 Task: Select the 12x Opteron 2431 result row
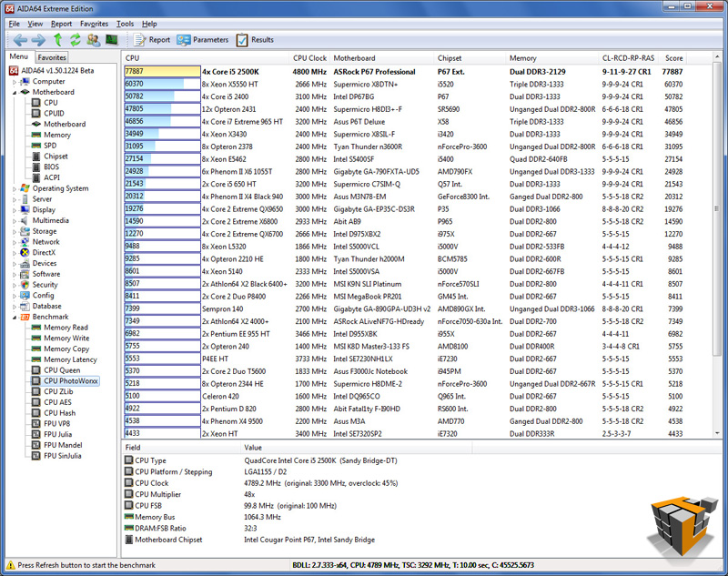[404, 109]
